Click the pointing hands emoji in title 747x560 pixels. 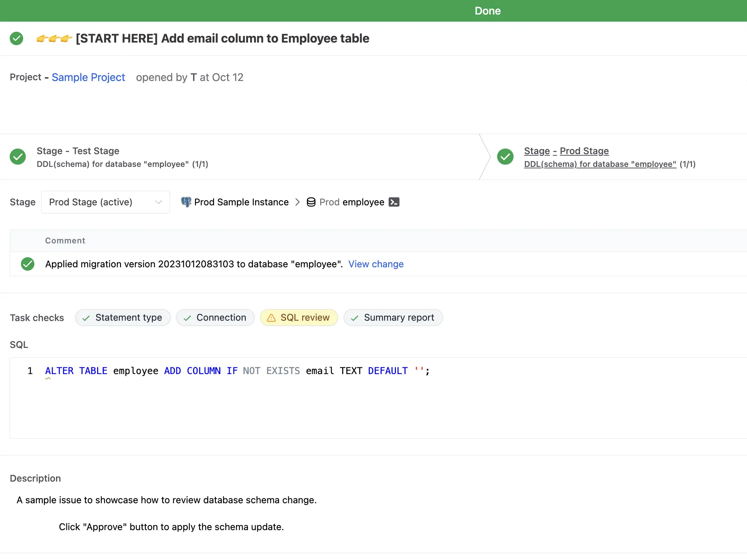pyautogui.click(x=54, y=38)
